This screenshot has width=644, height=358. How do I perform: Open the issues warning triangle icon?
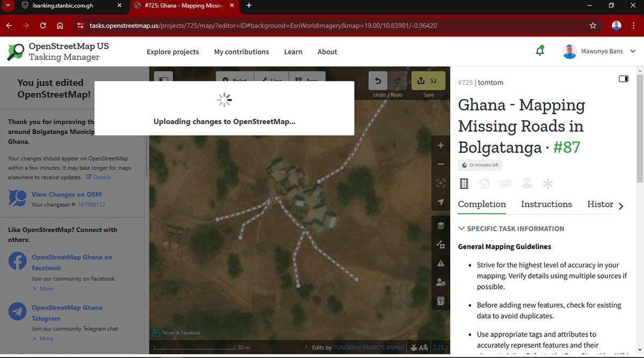(441, 263)
